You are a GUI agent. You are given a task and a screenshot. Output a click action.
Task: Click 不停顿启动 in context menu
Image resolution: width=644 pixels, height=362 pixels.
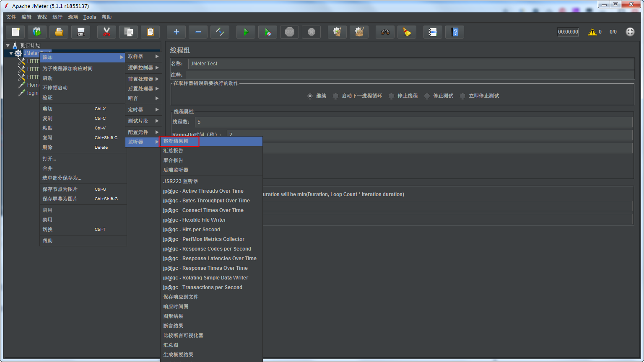(83, 88)
